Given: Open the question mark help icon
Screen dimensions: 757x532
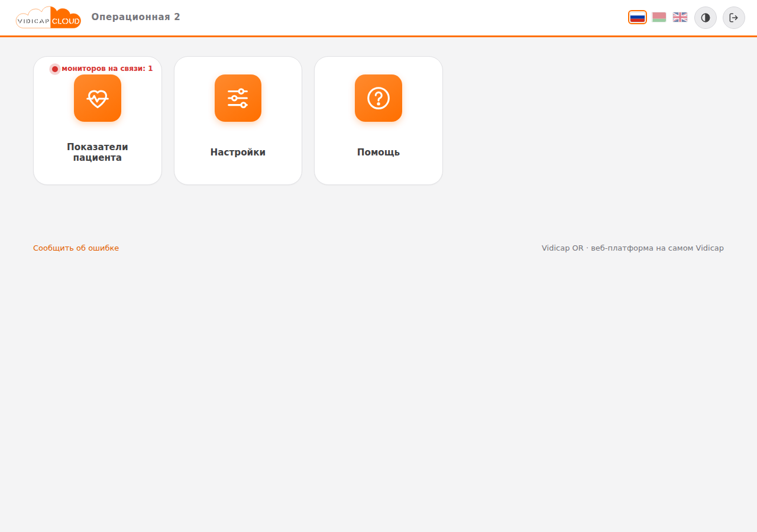Looking at the screenshot, I should (378, 98).
